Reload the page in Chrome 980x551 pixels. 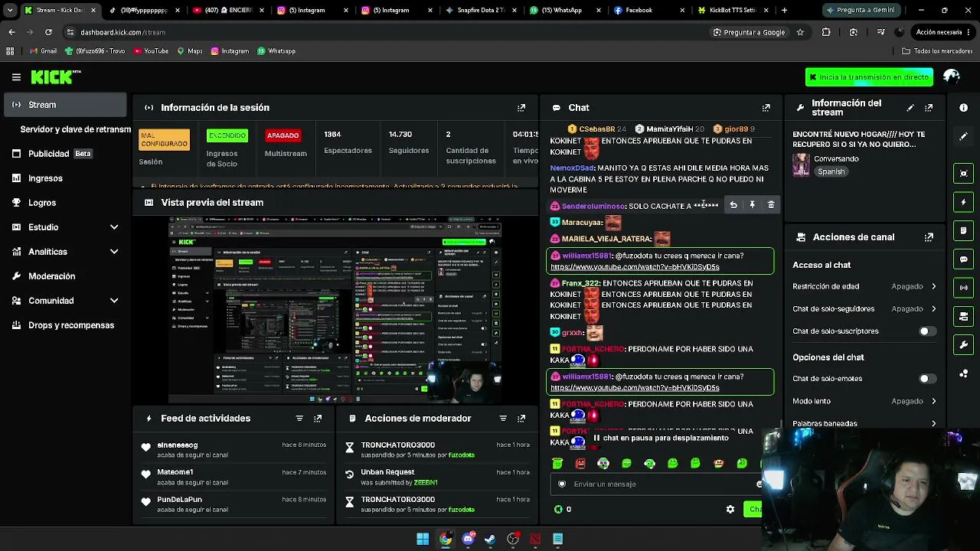pyautogui.click(x=48, y=32)
